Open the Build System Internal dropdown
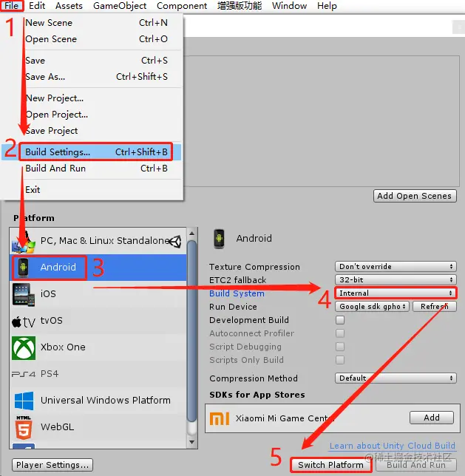 396,293
